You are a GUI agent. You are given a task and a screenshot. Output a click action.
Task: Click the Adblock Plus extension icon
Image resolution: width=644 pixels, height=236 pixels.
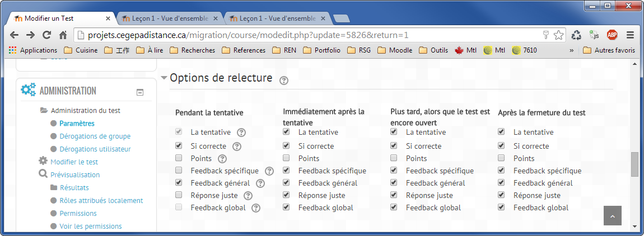(x=612, y=35)
